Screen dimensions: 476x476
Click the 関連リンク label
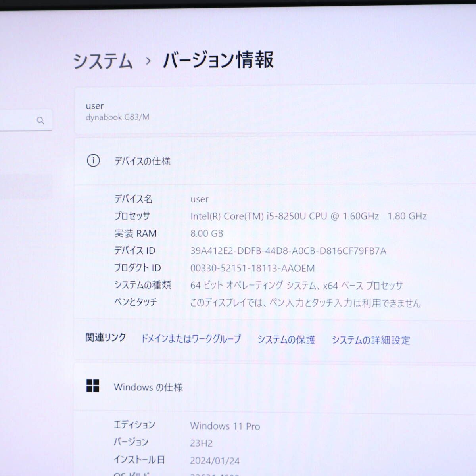[x=106, y=338]
